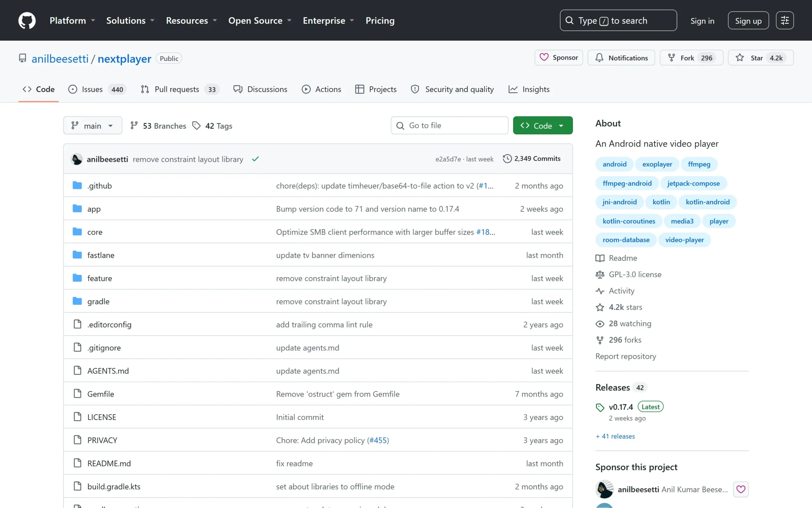The height and width of the screenshot is (508, 812).
Task: Click the tag icon beside 42 Tags
Action: [x=196, y=126]
